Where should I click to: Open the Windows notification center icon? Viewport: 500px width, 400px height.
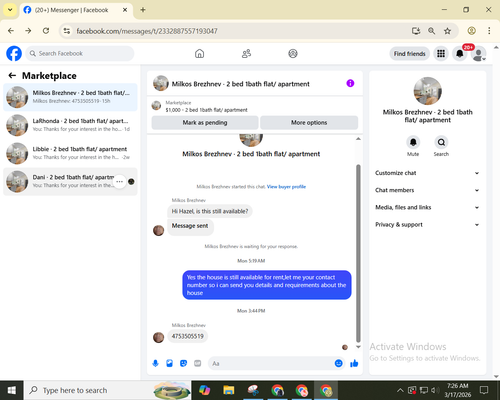484,390
